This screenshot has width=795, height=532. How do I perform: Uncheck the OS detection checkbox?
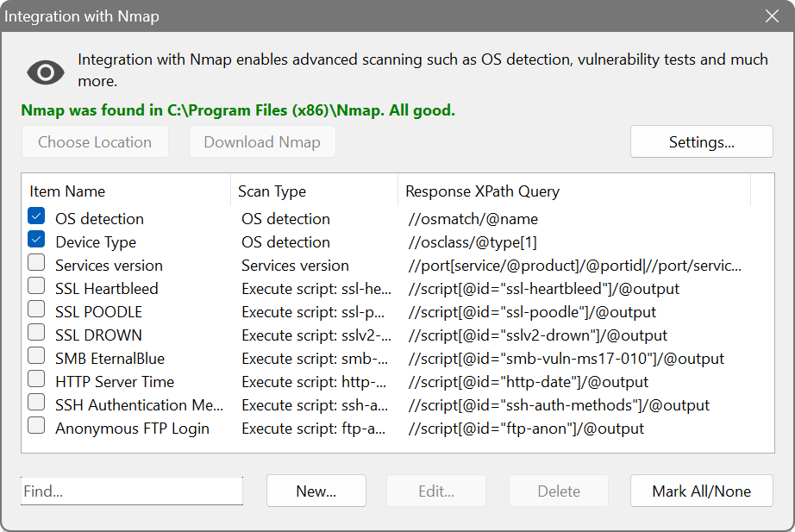coord(36,216)
